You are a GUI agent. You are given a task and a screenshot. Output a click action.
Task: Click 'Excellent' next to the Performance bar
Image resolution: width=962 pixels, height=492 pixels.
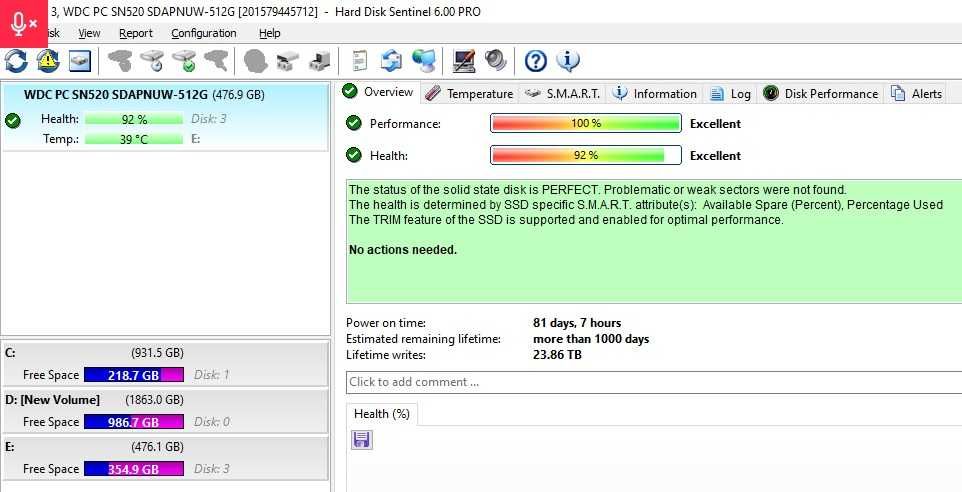click(x=715, y=123)
